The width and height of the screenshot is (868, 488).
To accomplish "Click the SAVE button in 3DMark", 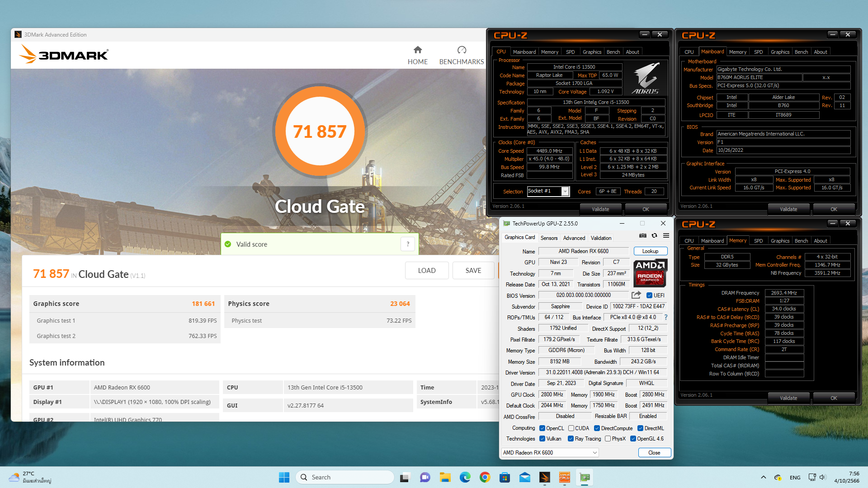I will pos(473,270).
